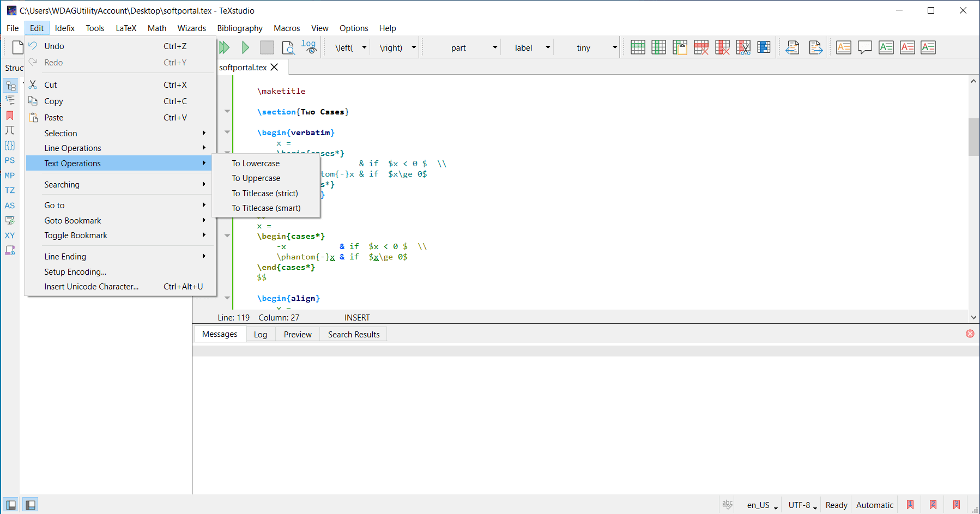This screenshot has height=514, width=980.
Task: Toggle the bottom panel button in the status bar
Action: (x=31, y=505)
